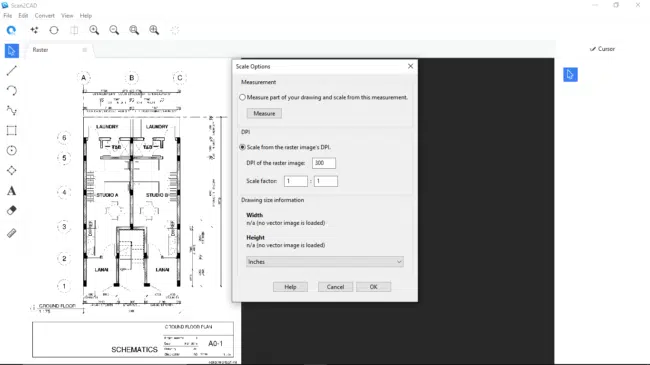Select the ruler Measure tool in sidebar

[x=12, y=233]
